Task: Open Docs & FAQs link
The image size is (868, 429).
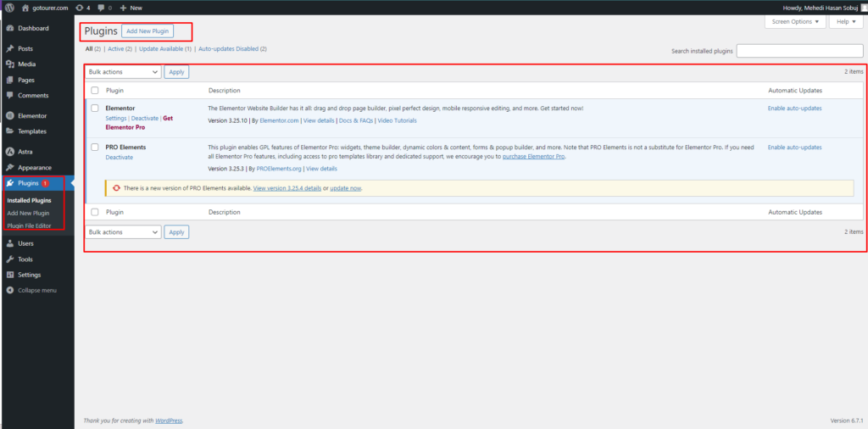Action: pyautogui.click(x=356, y=120)
